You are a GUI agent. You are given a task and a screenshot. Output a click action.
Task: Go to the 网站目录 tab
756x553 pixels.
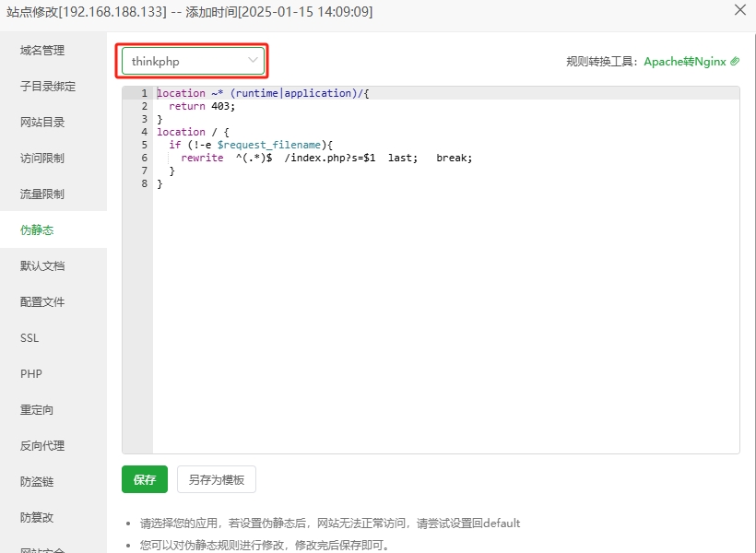tap(42, 123)
